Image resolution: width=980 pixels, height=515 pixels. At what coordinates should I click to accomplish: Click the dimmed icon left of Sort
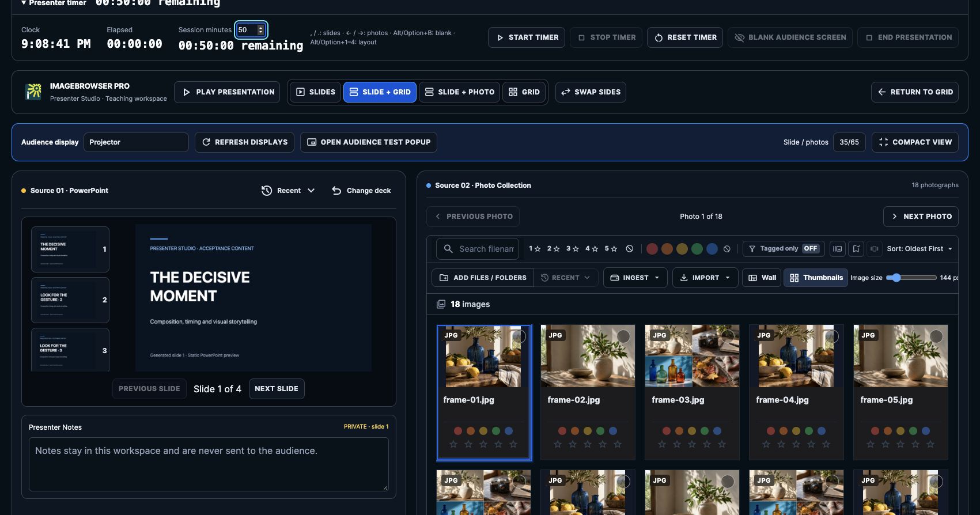click(875, 249)
